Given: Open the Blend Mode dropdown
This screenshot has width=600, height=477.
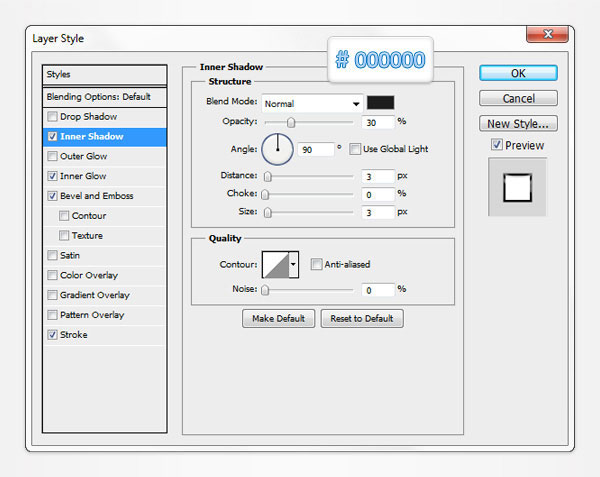Looking at the screenshot, I should click(312, 103).
